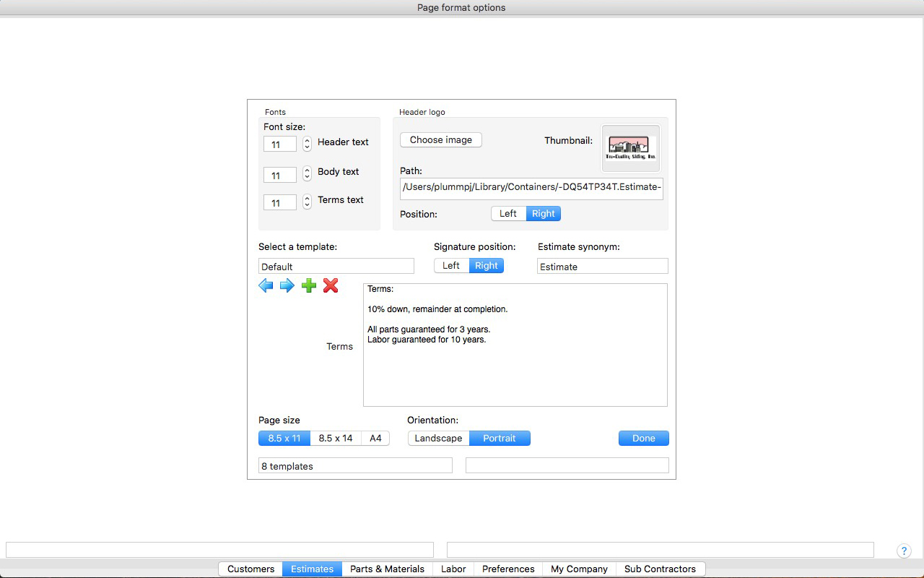The width and height of the screenshot is (924, 578).
Task: Switch to the Customers tab
Action: pyautogui.click(x=250, y=569)
